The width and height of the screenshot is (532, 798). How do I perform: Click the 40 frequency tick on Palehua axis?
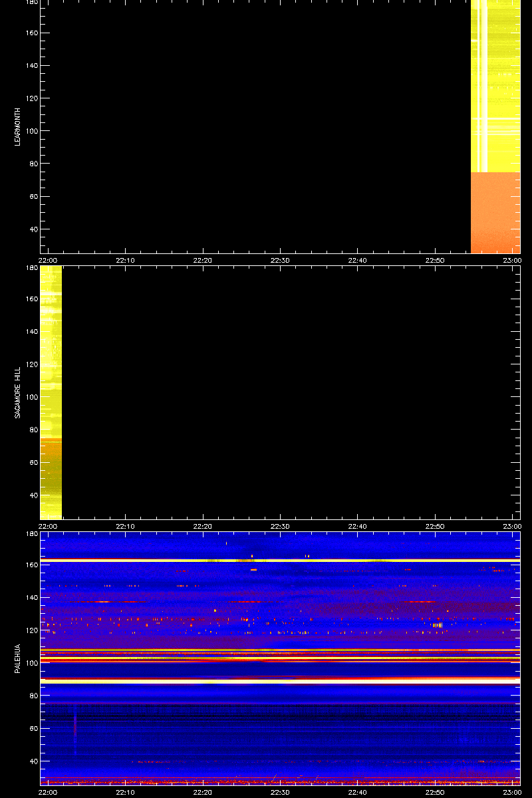pos(35,761)
